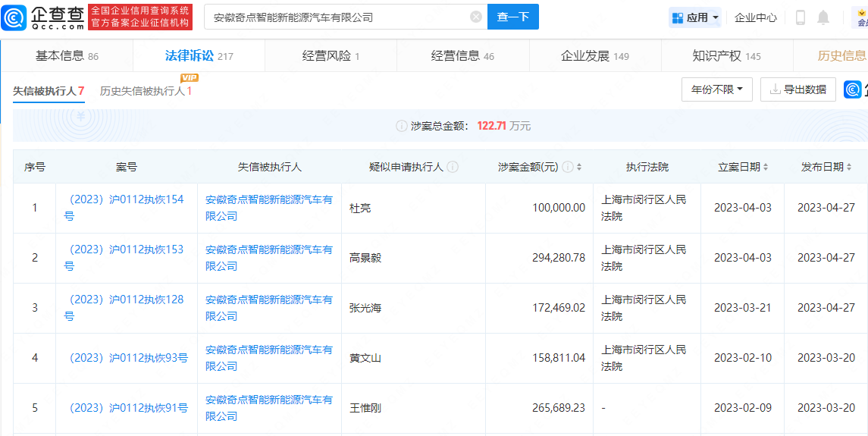
Task: Open case (2023)沪0112执恢154号
Action: [124, 208]
